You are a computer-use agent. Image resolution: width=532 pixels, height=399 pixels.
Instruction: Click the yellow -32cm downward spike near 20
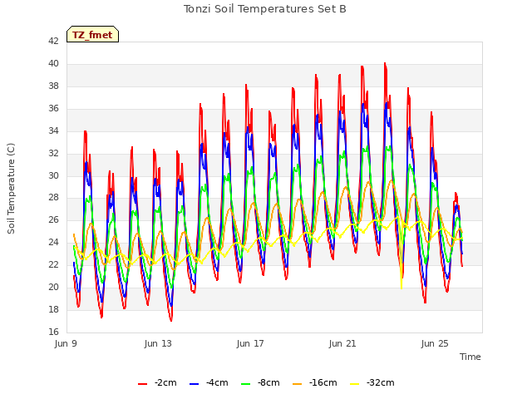tap(401, 287)
